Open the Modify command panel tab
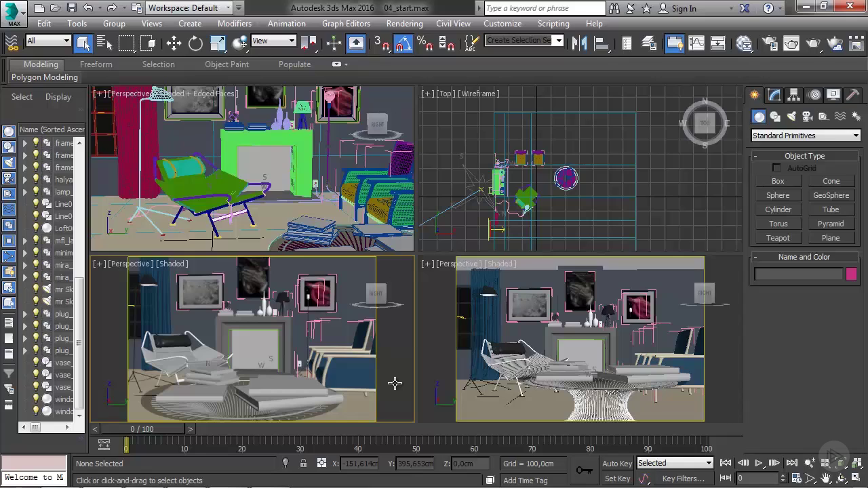Viewport: 868px width, 488px height. [774, 95]
